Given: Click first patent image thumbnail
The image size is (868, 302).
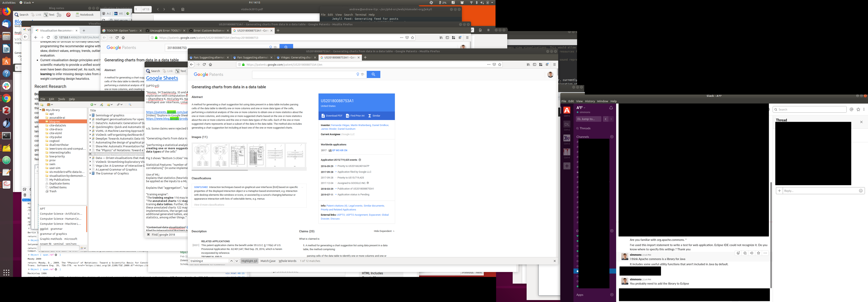Looking at the screenshot, I should coord(202,155).
